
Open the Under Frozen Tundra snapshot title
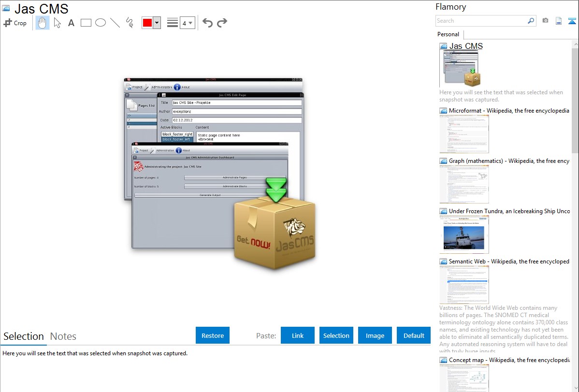509,211
